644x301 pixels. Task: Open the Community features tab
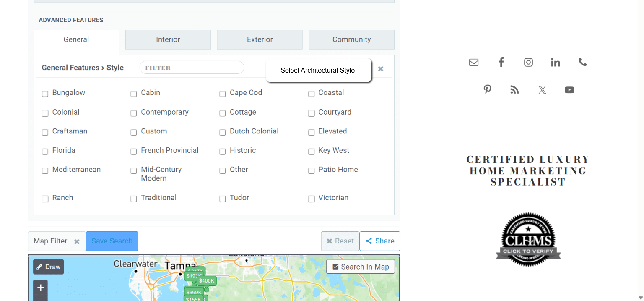(x=352, y=39)
